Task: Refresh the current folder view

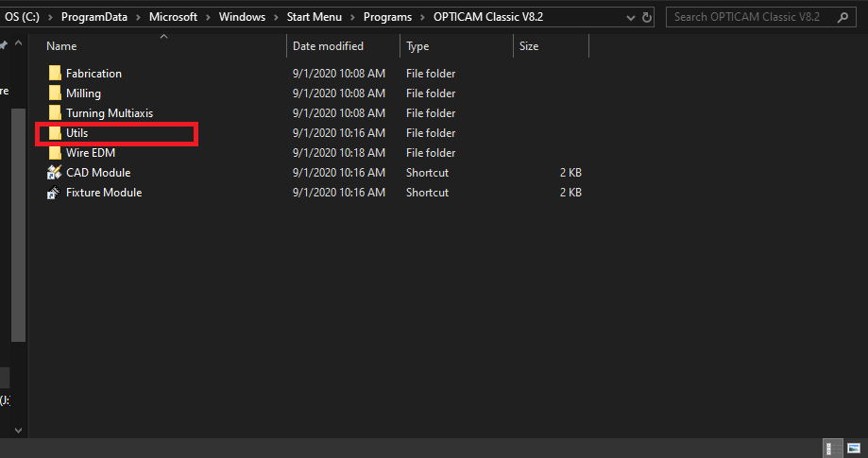Action: pos(647,17)
